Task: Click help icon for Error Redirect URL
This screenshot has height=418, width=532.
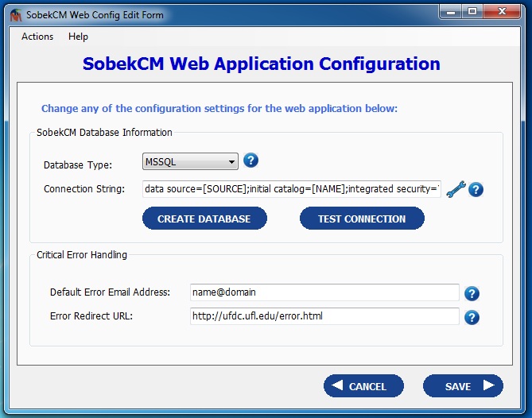Action: click(472, 318)
